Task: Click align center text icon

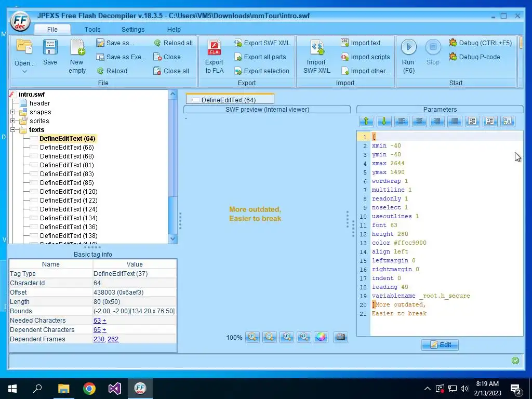Action: click(x=419, y=121)
